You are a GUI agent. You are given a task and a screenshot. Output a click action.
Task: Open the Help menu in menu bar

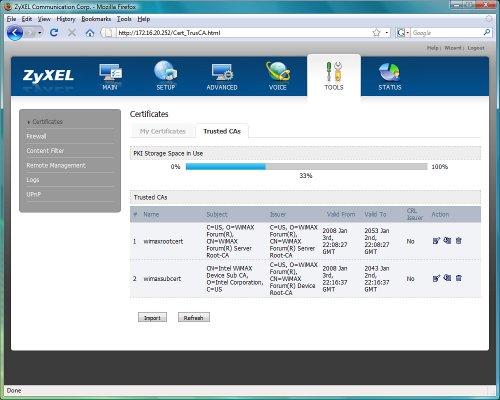(x=144, y=19)
